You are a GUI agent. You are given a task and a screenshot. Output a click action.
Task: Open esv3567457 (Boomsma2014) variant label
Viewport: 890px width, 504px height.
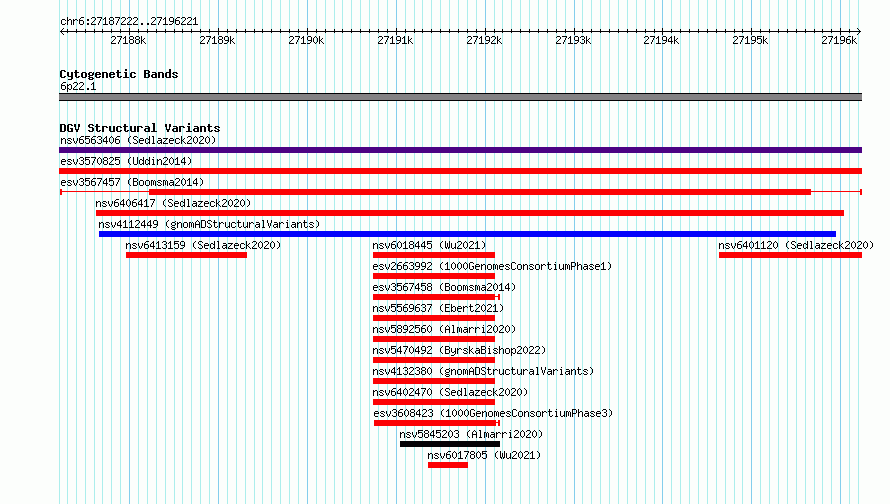[x=132, y=182]
